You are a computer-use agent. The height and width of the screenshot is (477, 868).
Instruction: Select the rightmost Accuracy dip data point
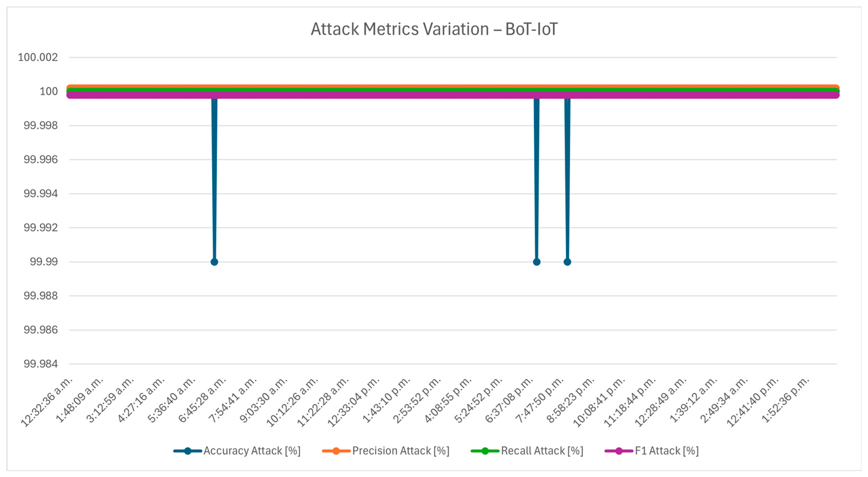click(567, 262)
